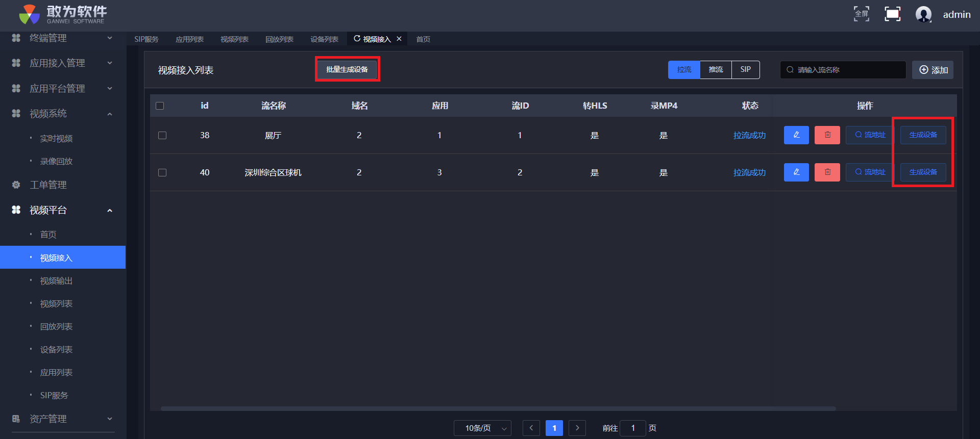Click the delete trash icon for 展厅
Image resolution: width=980 pixels, height=439 pixels.
point(827,135)
